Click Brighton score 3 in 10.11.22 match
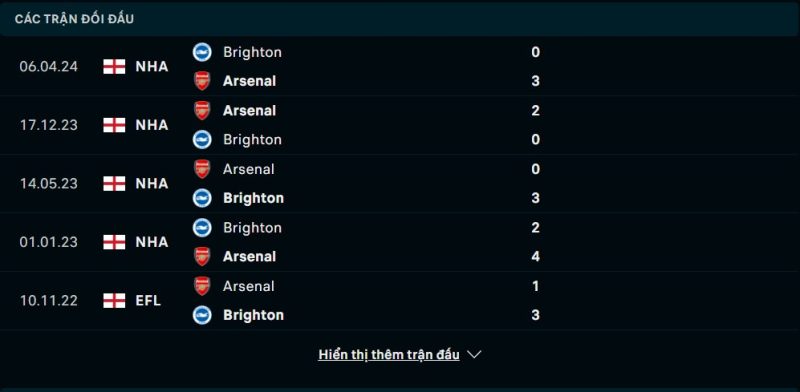The width and height of the screenshot is (800, 392). point(535,315)
